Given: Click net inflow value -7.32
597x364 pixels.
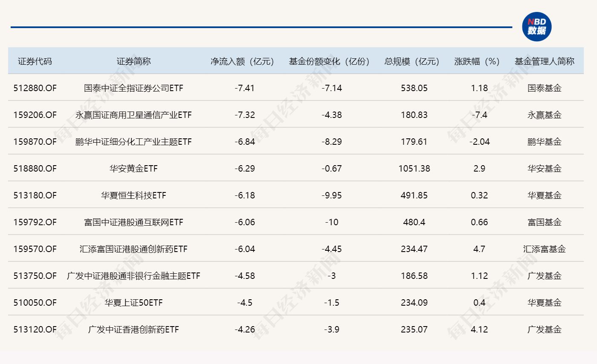Looking at the screenshot, I should coord(245,115).
